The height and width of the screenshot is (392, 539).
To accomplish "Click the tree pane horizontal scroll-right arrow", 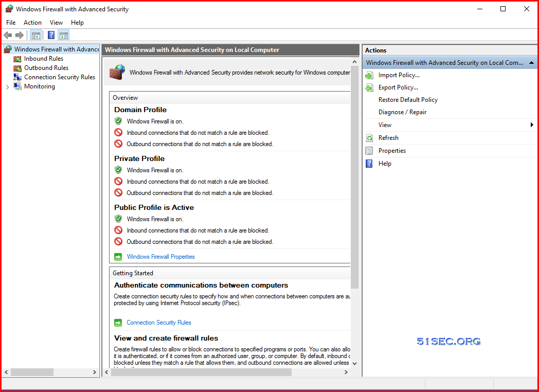I will pyautogui.click(x=95, y=372).
